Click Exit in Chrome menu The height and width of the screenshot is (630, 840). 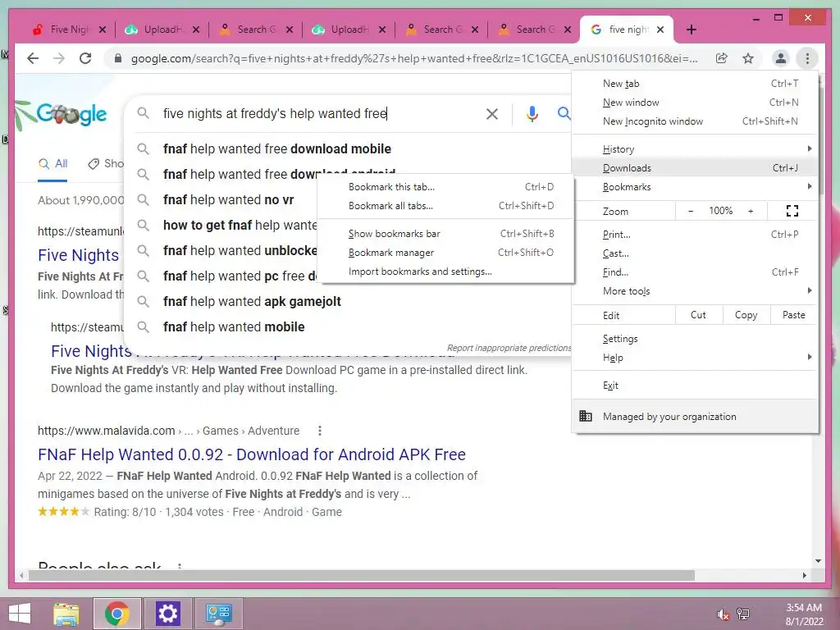click(x=695, y=386)
